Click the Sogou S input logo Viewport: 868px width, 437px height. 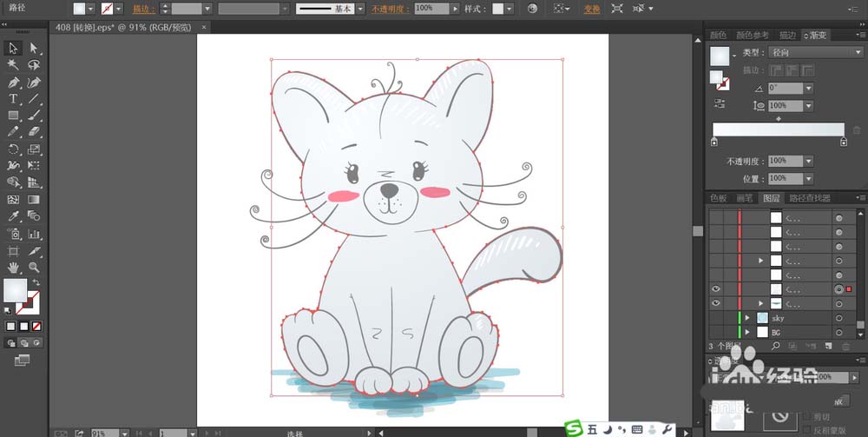(x=575, y=428)
